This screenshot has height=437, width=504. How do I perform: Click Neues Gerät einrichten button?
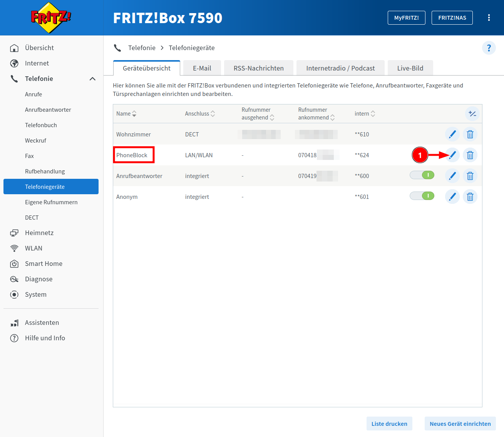pos(460,424)
